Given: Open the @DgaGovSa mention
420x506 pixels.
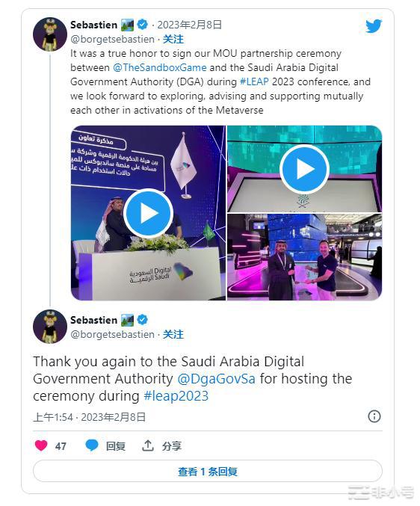Looking at the screenshot, I should 217,378.
